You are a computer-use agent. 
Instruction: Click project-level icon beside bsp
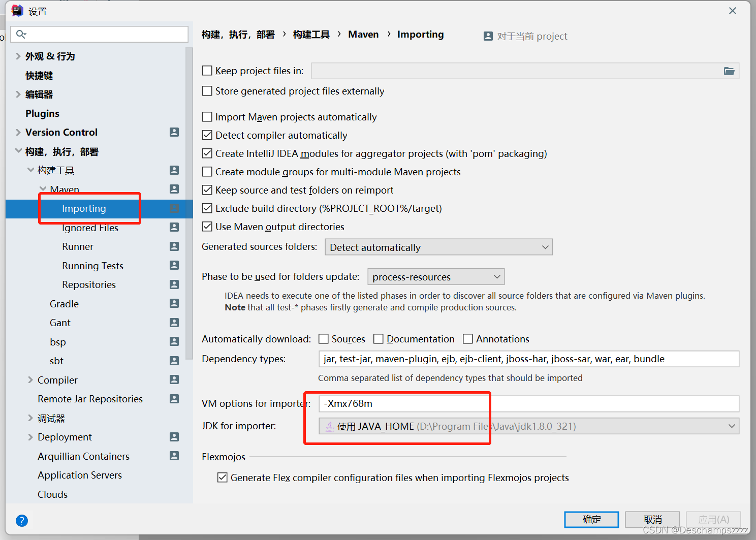click(174, 341)
